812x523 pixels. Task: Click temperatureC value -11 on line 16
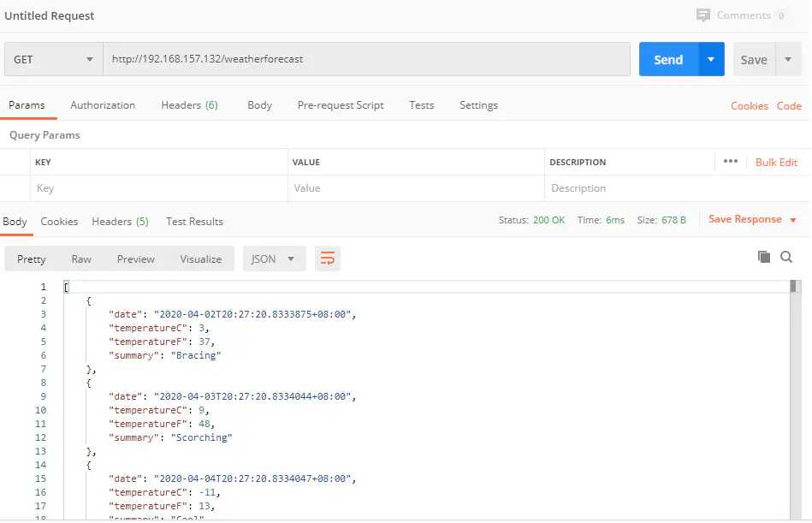[x=207, y=492]
